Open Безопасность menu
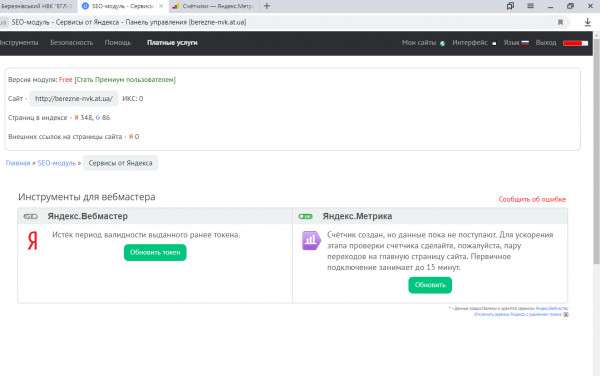The image size is (600, 376). coord(72,43)
